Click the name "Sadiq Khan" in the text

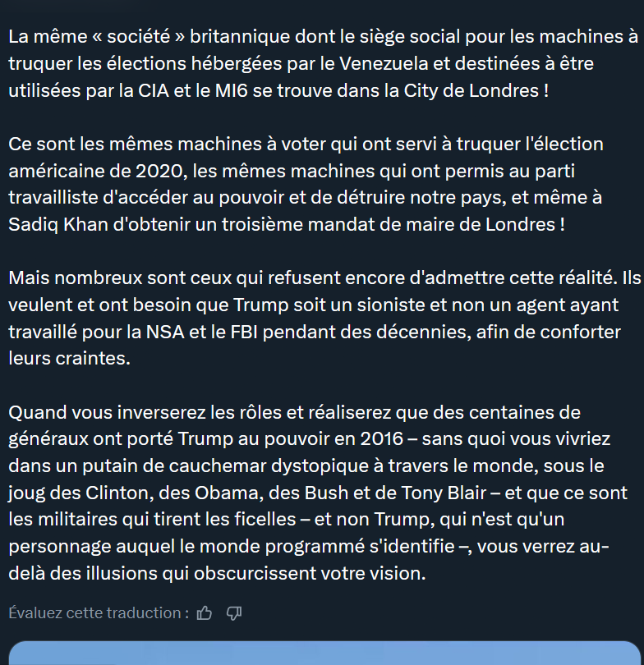click(x=54, y=224)
